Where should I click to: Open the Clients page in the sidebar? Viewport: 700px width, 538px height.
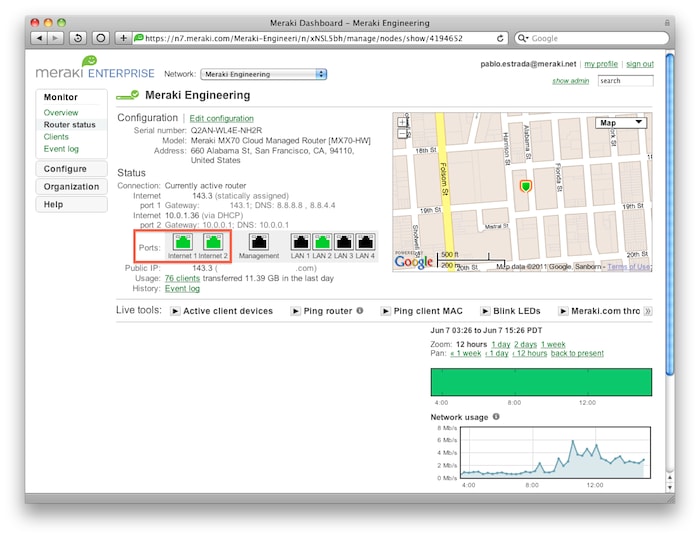pyautogui.click(x=56, y=137)
